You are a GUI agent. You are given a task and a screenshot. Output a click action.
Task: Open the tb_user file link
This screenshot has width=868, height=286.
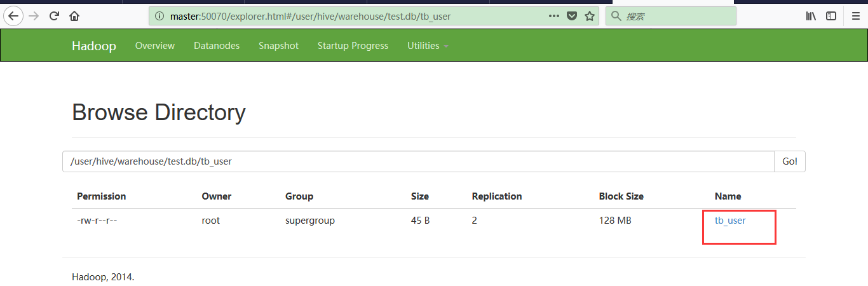pyautogui.click(x=730, y=221)
